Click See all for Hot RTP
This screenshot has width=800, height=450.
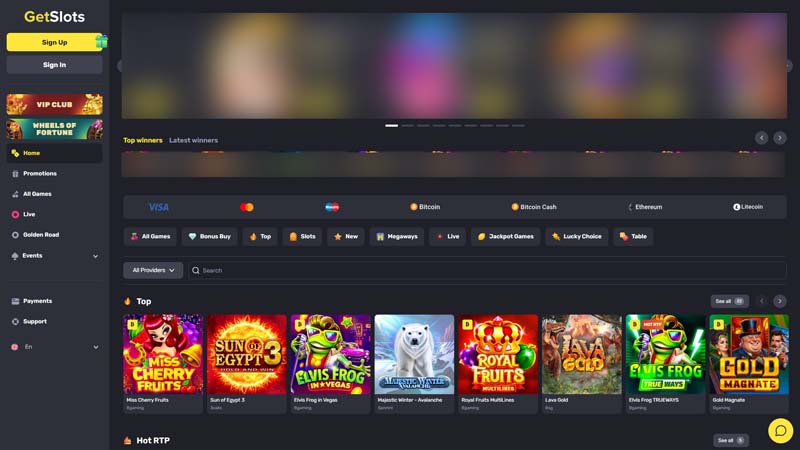tap(731, 440)
